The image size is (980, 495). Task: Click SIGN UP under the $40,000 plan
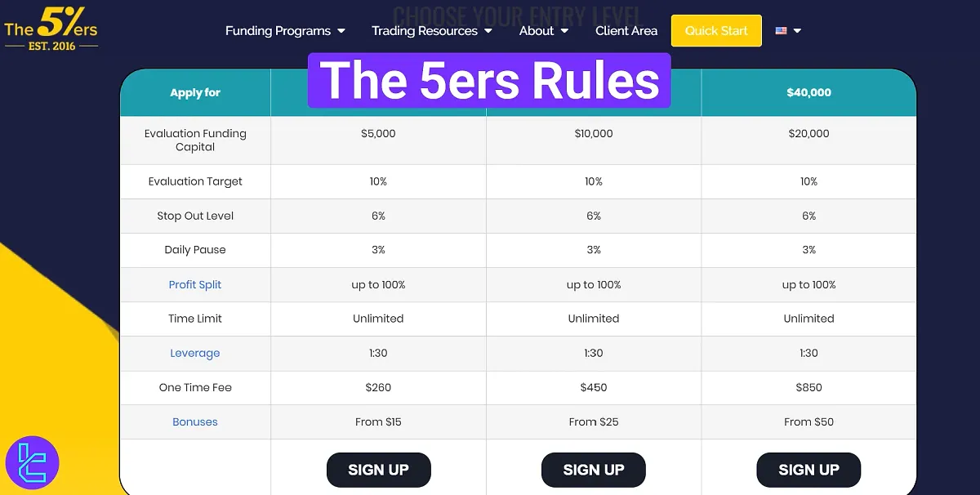pos(808,470)
